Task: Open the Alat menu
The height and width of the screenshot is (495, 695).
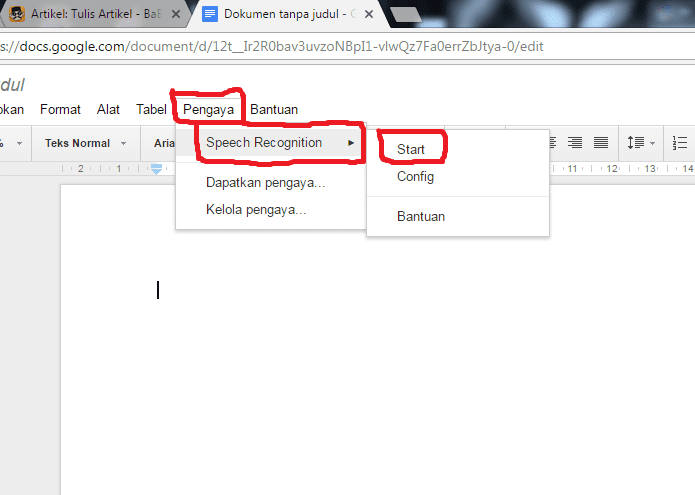Action: [108, 109]
